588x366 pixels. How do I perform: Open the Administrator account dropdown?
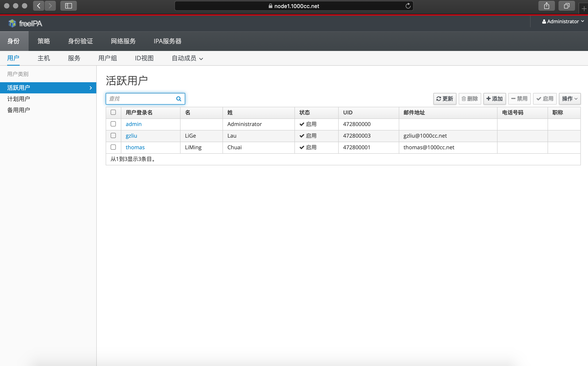563,21
